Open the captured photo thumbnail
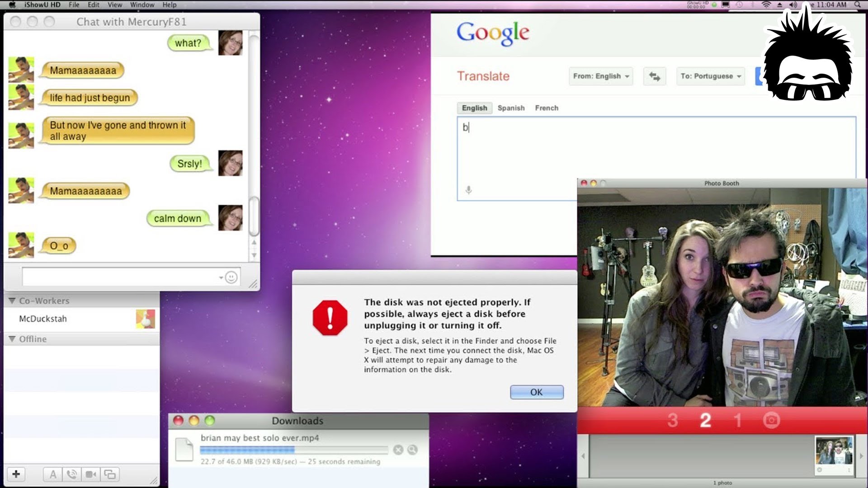Screen dimensions: 868x488 point(834,451)
